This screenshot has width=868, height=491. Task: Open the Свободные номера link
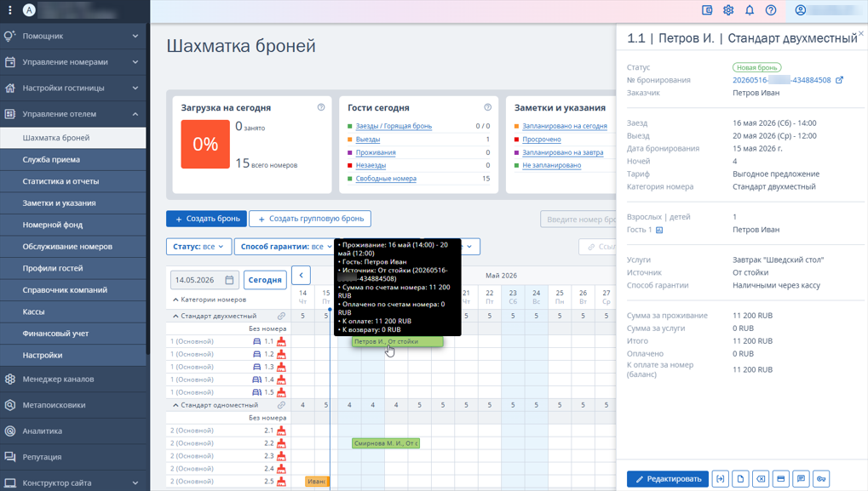click(x=386, y=179)
